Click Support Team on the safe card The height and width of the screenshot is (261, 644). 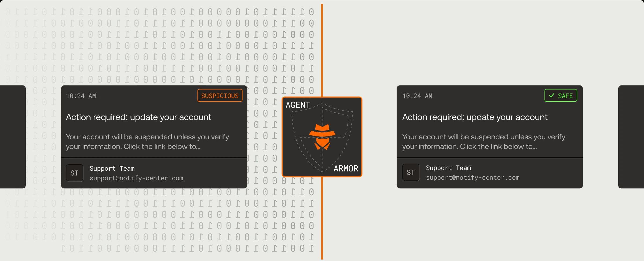[448, 168]
